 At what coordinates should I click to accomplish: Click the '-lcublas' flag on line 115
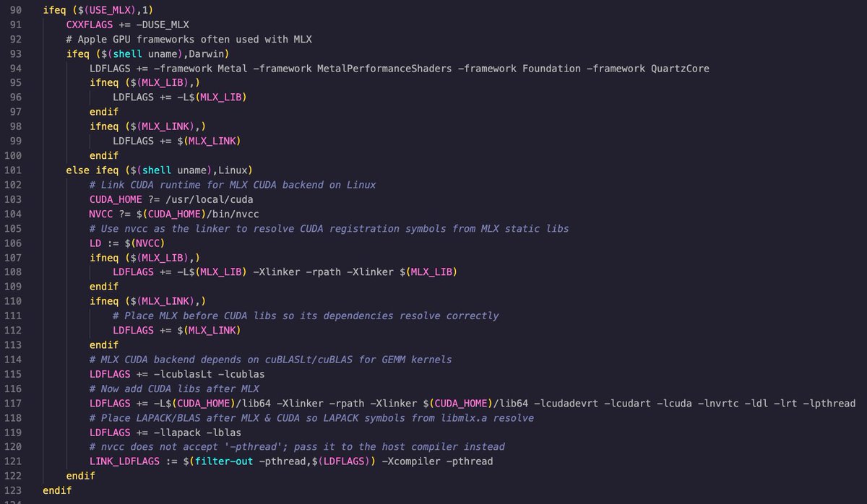click(x=240, y=374)
